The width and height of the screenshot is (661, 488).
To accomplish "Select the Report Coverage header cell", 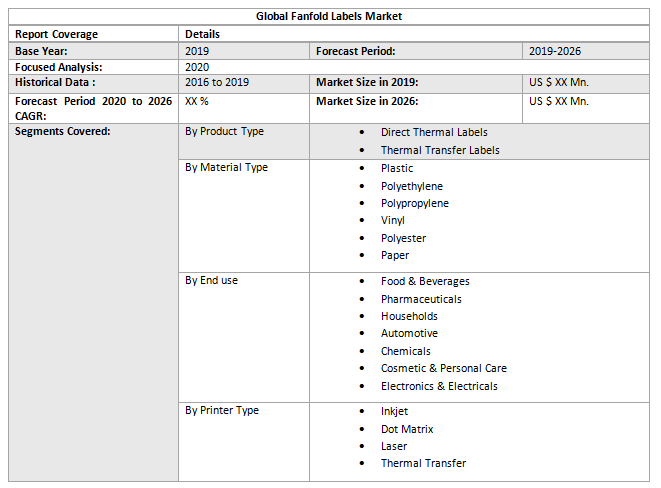I will [56, 34].
